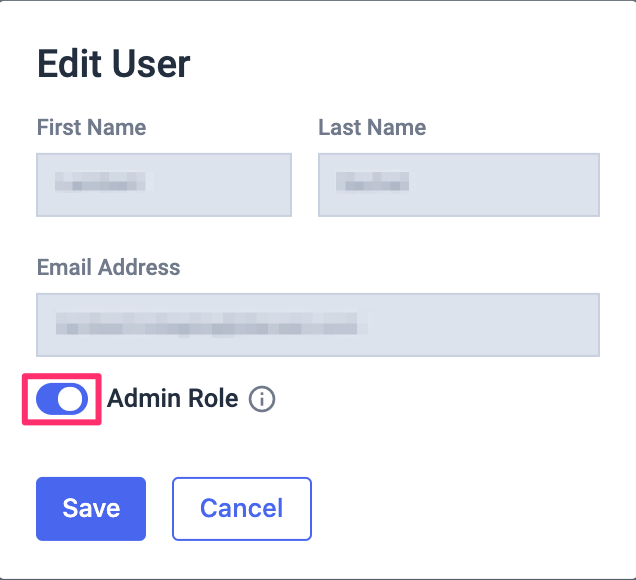Click the Save button
This screenshot has height=580, width=636.
(x=91, y=509)
